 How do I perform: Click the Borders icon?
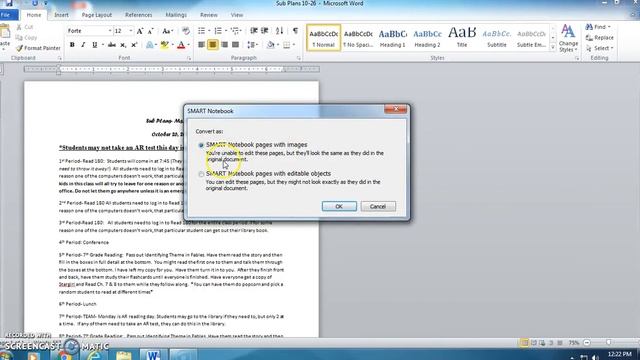pyautogui.click(x=287, y=45)
